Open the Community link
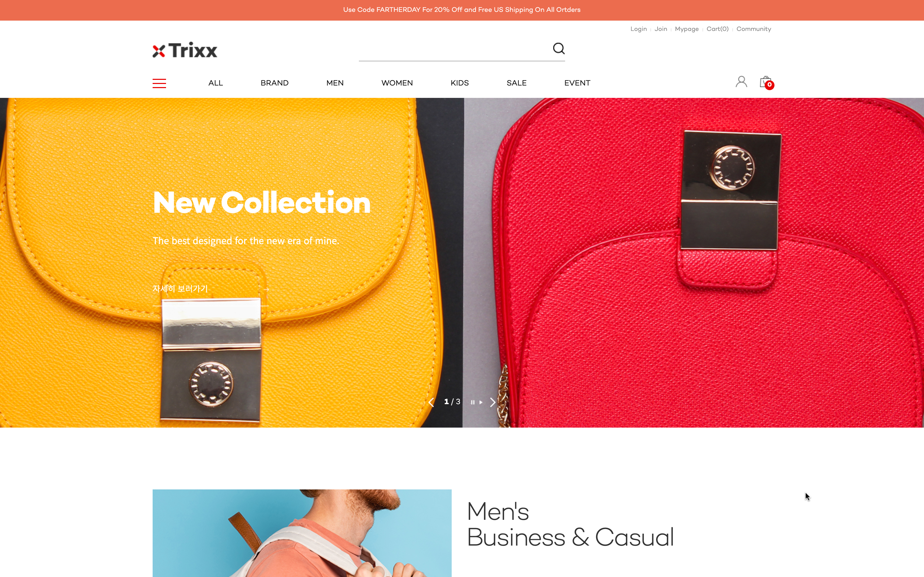 point(753,29)
